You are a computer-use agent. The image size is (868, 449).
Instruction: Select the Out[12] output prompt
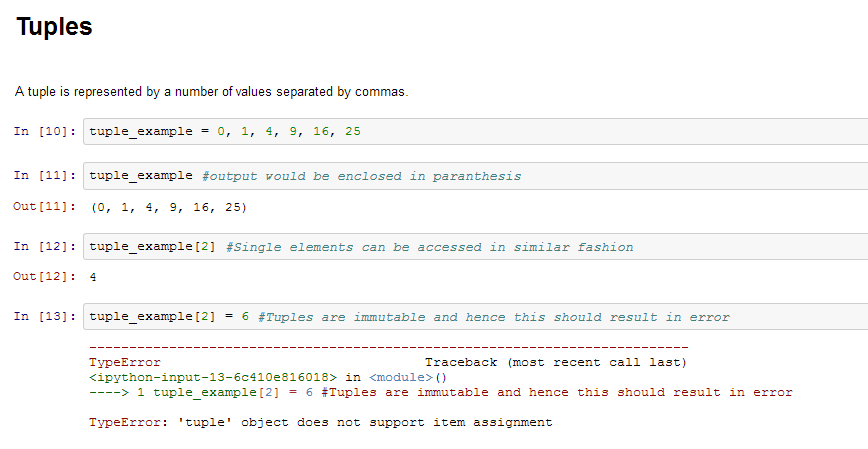pyautogui.click(x=46, y=276)
